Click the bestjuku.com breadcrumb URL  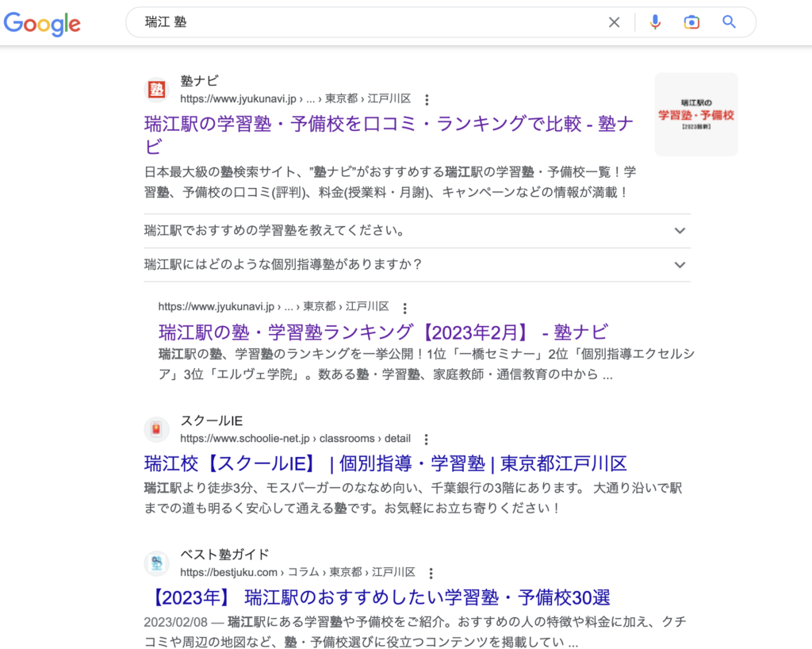tap(298, 572)
